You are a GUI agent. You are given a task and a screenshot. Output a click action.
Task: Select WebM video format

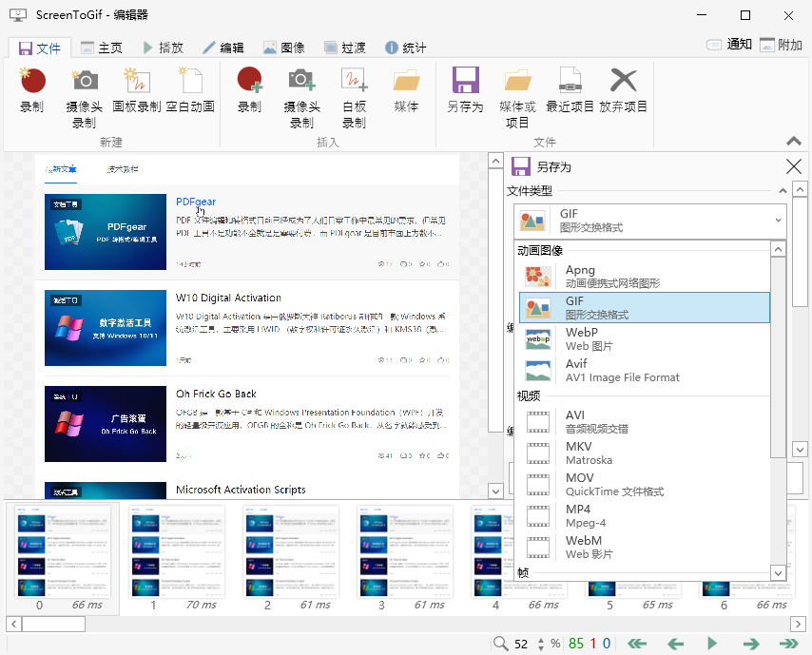point(645,548)
